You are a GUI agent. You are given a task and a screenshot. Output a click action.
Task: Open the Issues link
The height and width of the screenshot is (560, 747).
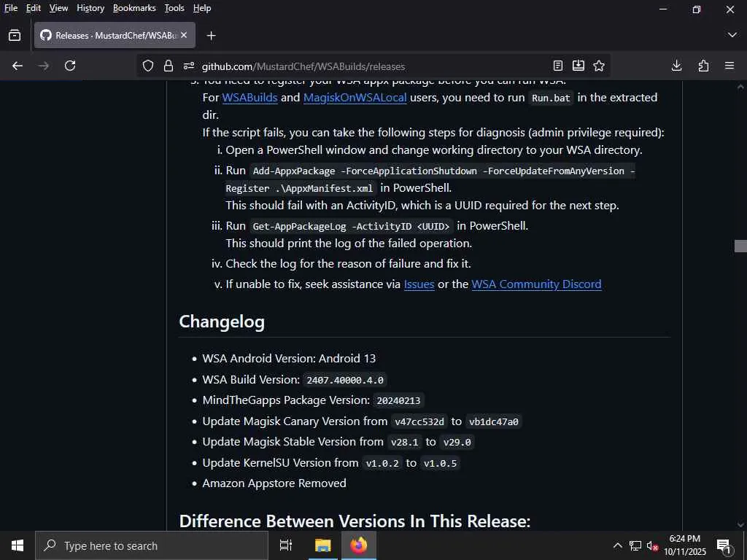419,284
